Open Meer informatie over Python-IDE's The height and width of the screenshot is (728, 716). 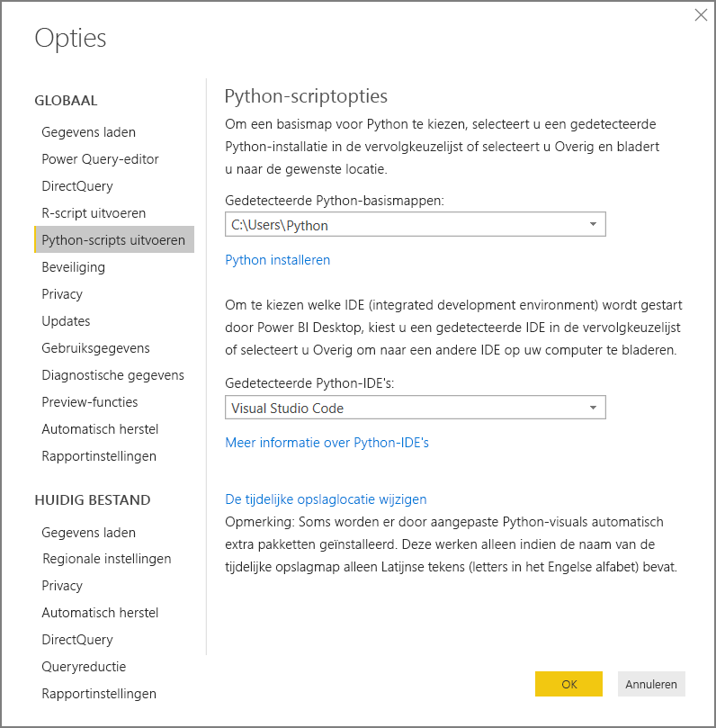click(x=327, y=443)
